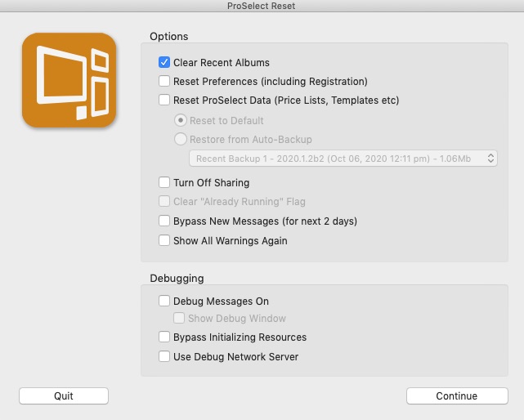Viewport: 524px width, 420px height.
Task: Check Reset ProSelect Data option
Action: click(x=164, y=101)
